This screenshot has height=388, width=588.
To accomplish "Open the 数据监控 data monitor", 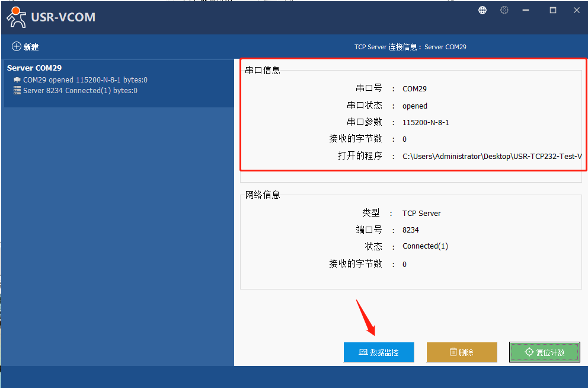I will coord(379,352).
